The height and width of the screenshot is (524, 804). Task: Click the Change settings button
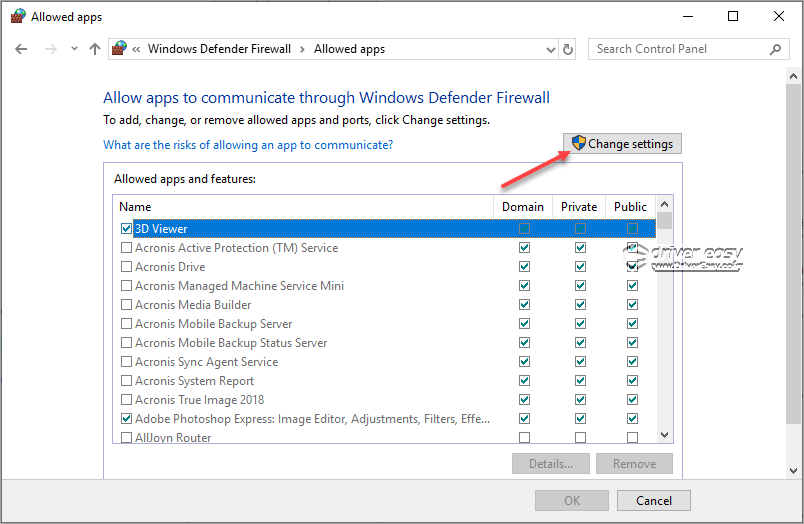[x=622, y=144]
